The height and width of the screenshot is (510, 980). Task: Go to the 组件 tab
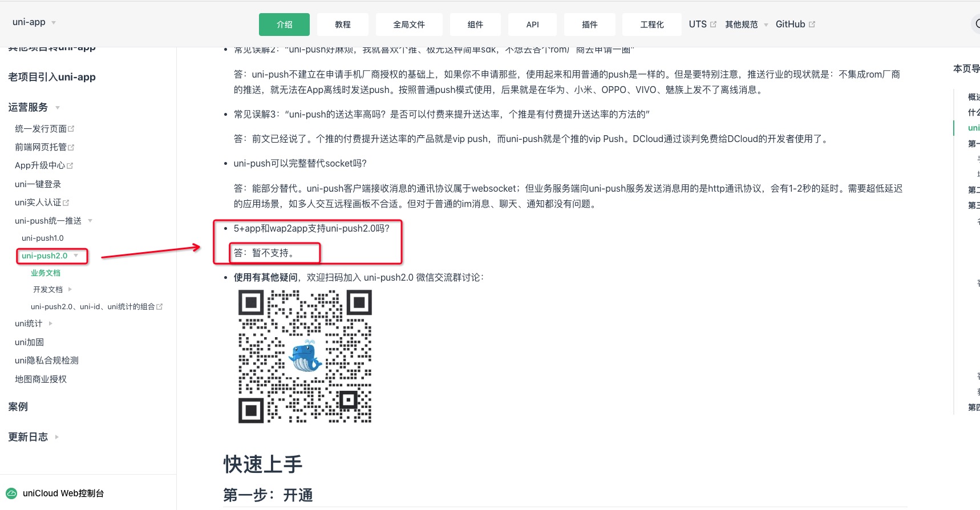click(x=475, y=25)
